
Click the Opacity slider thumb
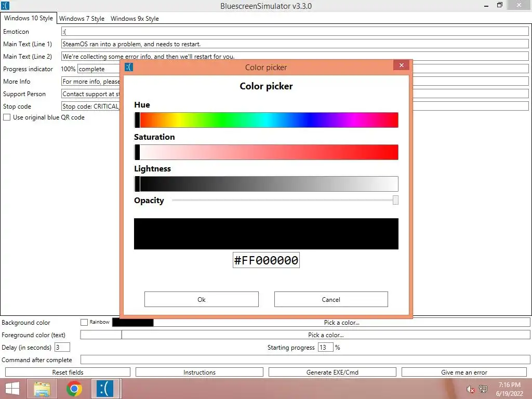point(395,200)
